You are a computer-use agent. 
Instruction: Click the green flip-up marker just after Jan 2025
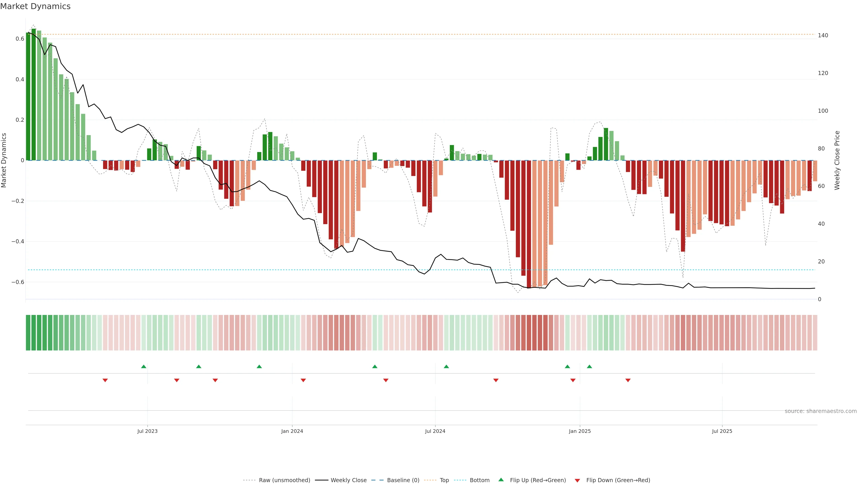[x=589, y=366]
